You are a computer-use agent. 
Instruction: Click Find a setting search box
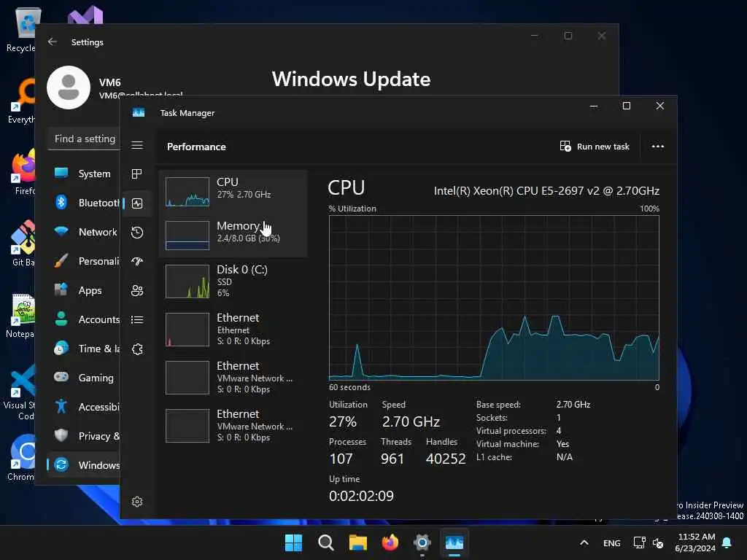(x=85, y=139)
